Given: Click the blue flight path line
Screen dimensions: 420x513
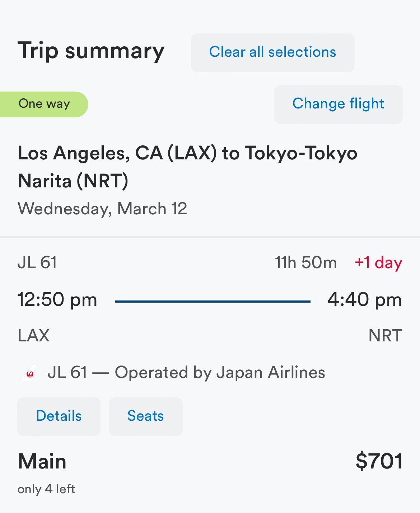Looking at the screenshot, I should [x=213, y=302].
